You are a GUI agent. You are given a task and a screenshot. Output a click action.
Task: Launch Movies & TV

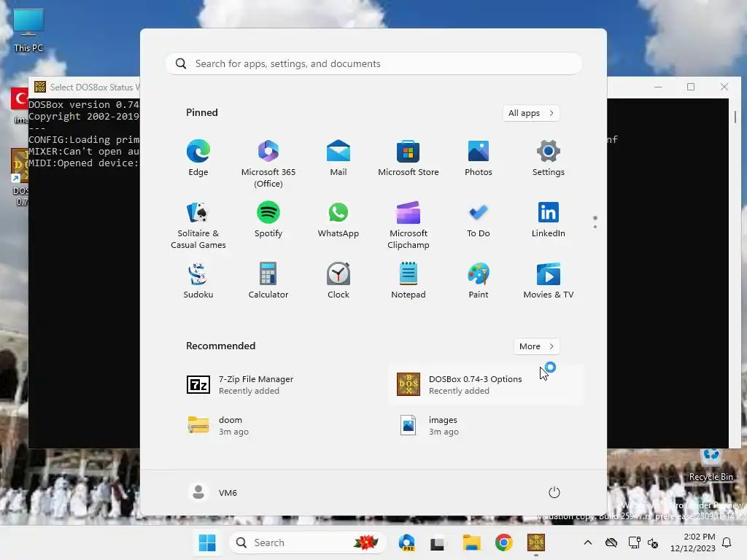click(x=549, y=281)
